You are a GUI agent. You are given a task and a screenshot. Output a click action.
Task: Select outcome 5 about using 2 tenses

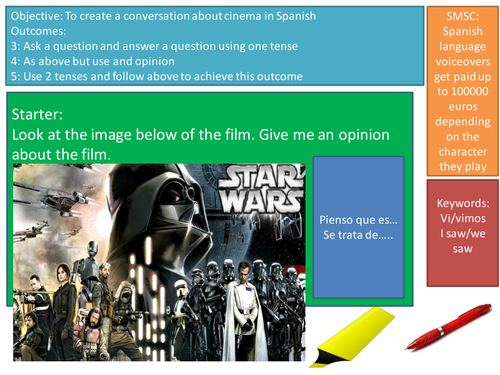coord(157,76)
